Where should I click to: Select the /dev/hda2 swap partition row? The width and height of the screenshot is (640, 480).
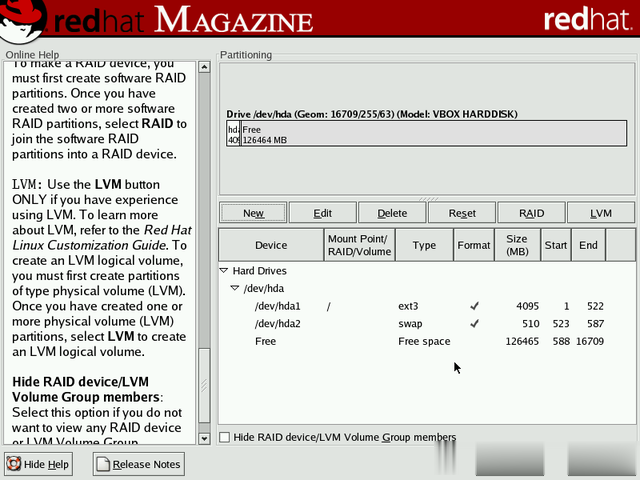pos(427,323)
